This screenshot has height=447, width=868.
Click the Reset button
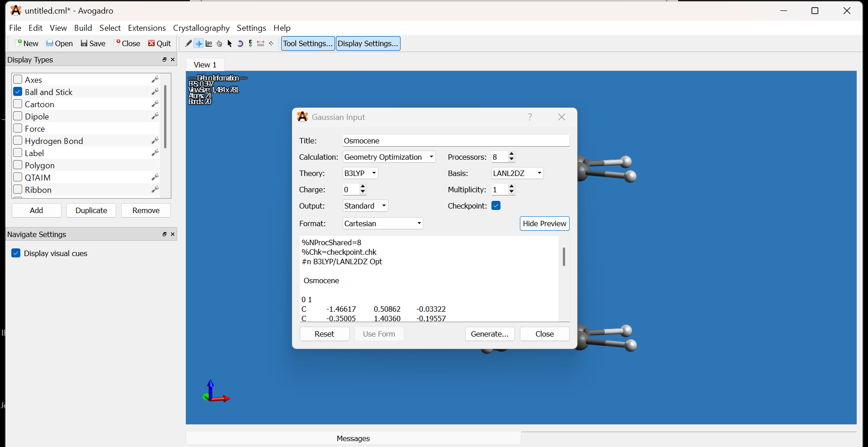click(324, 334)
